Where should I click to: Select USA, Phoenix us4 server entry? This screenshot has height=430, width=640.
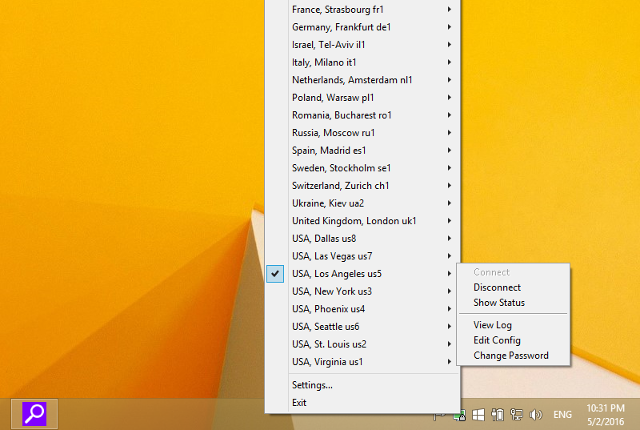362,309
